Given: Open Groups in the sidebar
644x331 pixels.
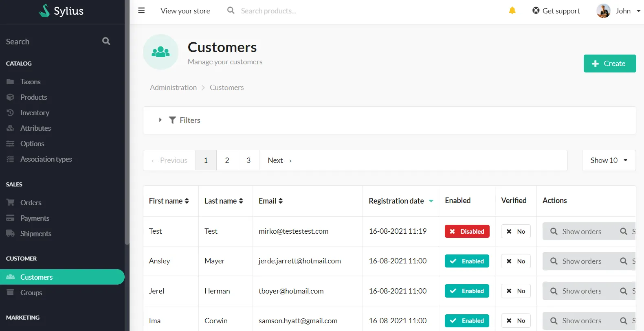Looking at the screenshot, I should 31,293.
